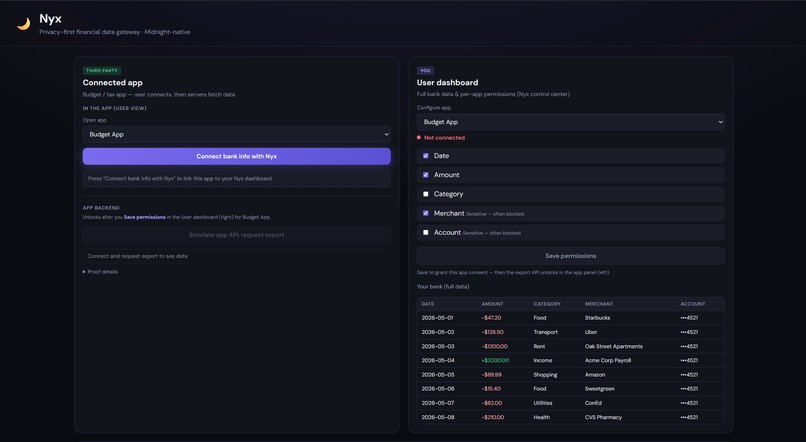Click the User dashboard heading
Screen dimensions: 806x442
point(447,82)
